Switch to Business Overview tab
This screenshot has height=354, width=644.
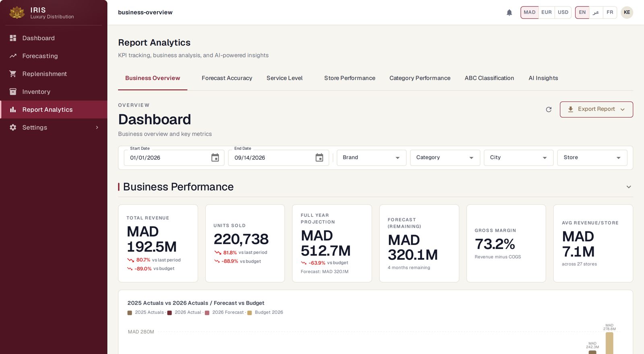point(153,78)
